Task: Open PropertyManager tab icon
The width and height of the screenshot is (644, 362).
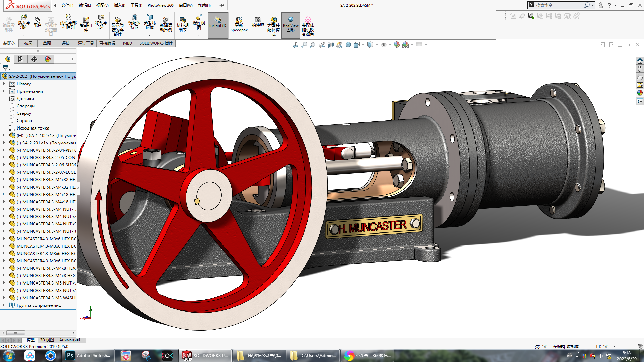Action: 21,59
